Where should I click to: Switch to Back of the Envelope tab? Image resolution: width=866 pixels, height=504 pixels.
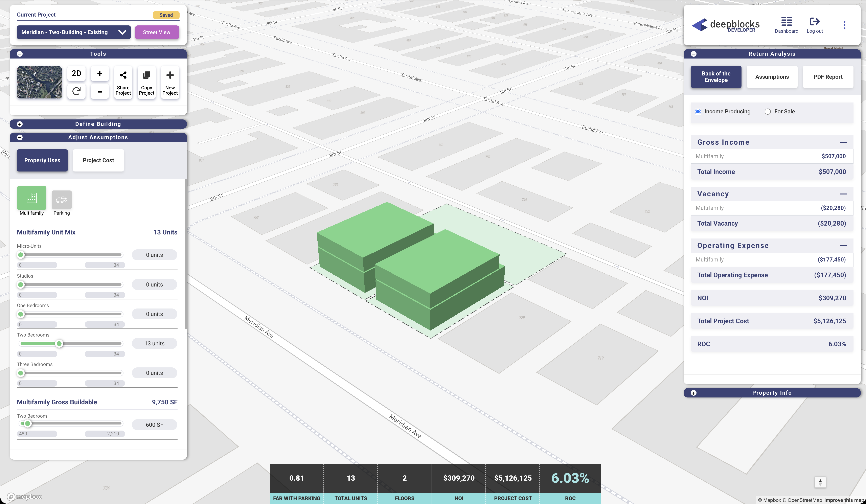click(716, 77)
